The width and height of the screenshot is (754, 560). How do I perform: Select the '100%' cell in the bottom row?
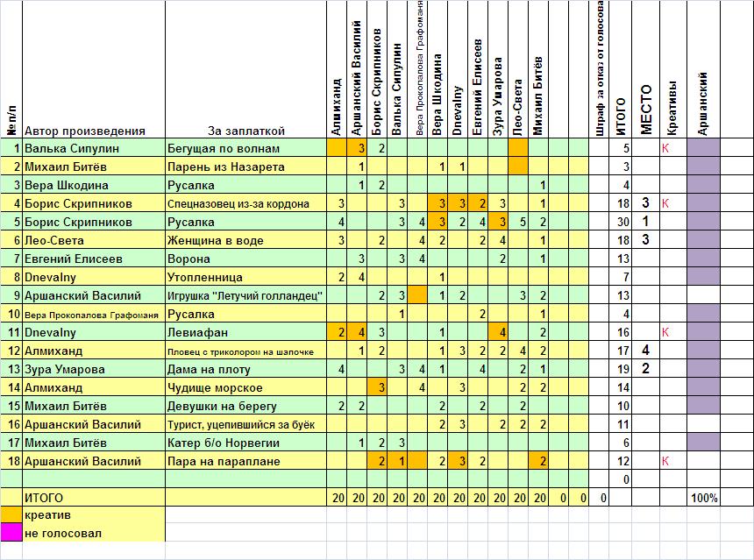[x=704, y=498]
